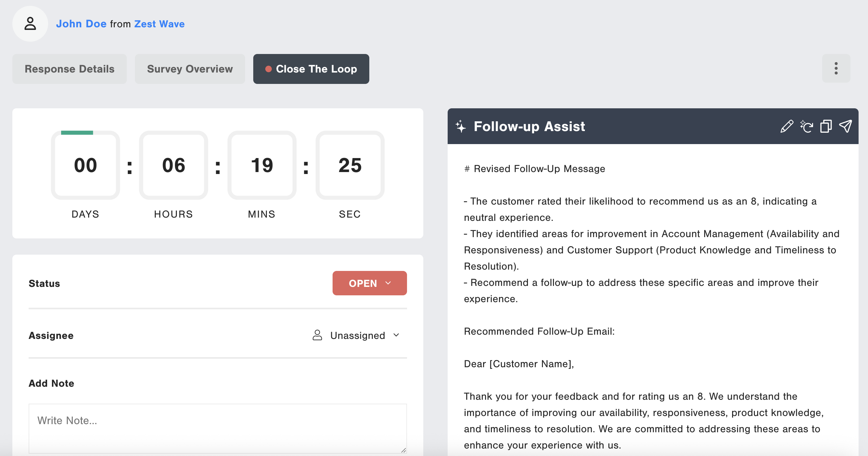This screenshot has width=868, height=456.
Task: Open the John Doe contact link
Action: (x=81, y=24)
